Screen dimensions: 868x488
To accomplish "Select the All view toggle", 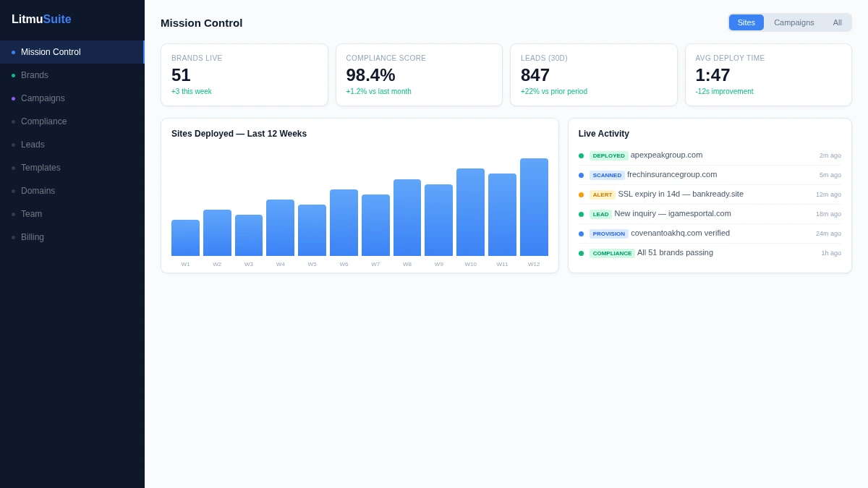I will pos(837,22).
